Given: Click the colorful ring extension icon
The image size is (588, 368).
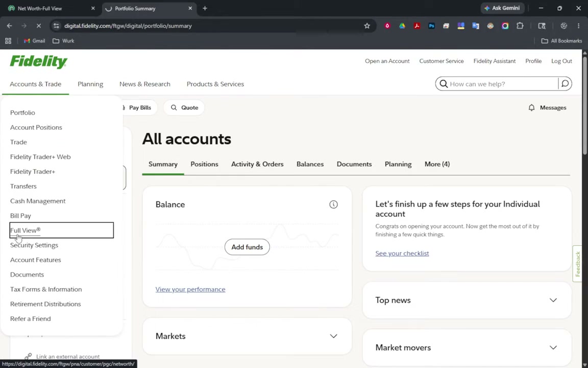Looking at the screenshot, I should pos(505,26).
